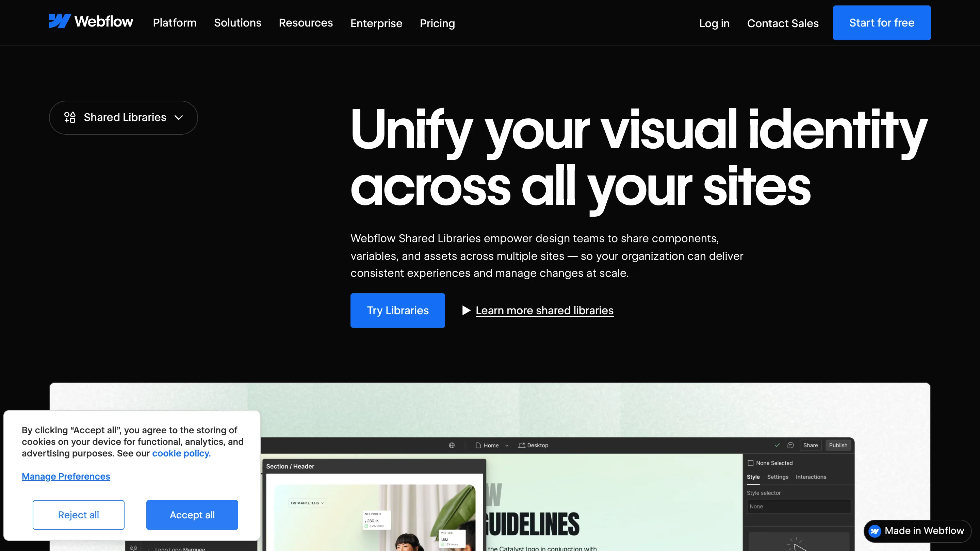Click the Style selector None field
This screenshot has width=980, height=551.
pos(799,506)
